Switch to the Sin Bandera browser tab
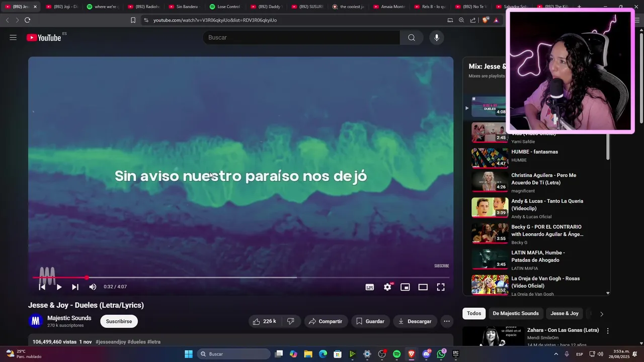 click(x=184, y=7)
